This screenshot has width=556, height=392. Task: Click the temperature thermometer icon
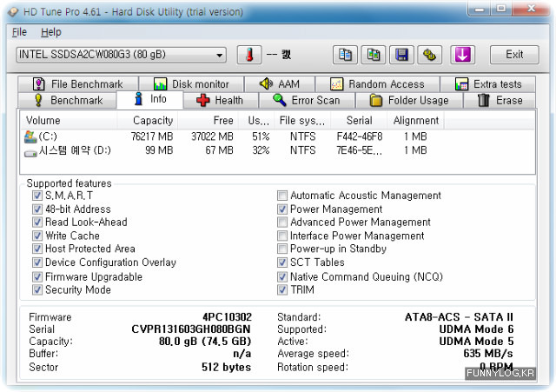pos(249,55)
